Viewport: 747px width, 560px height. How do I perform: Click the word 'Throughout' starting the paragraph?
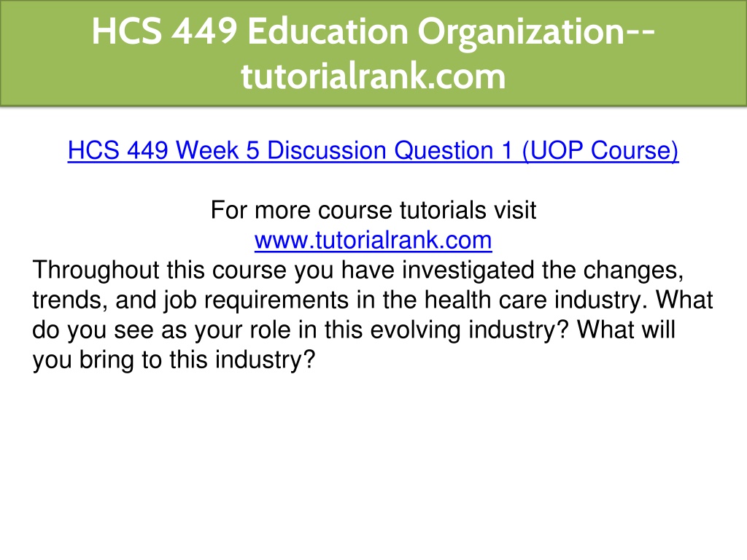coord(96,270)
